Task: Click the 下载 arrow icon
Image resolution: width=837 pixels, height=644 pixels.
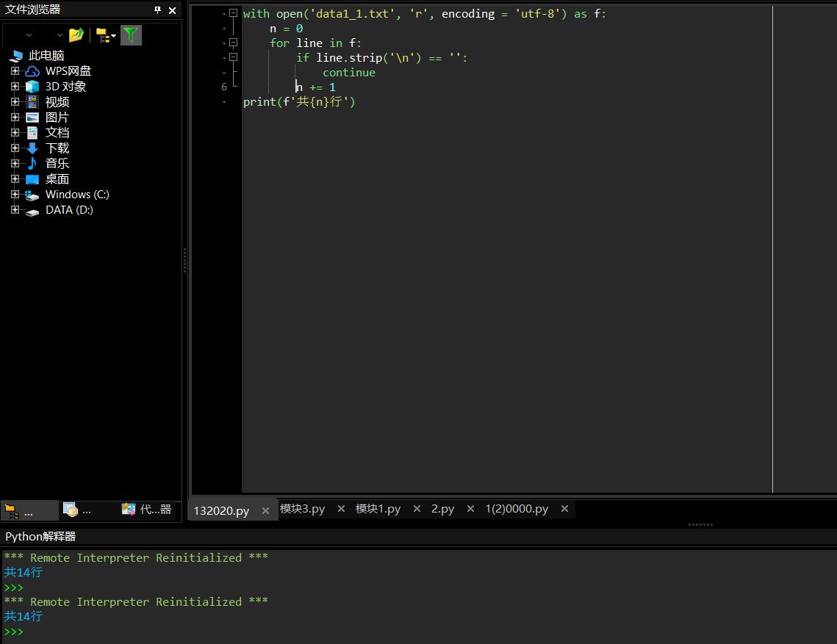Action: point(32,148)
